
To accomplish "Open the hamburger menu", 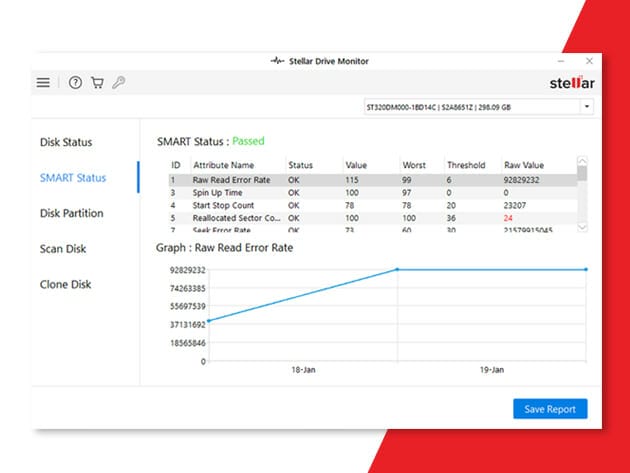I will 43,83.
